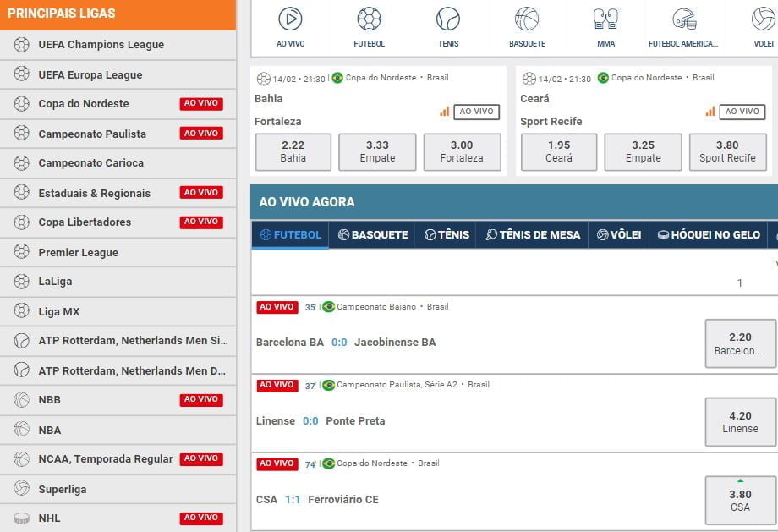Open the Basquete basketball icon
The height and width of the screenshot is (532, 778).
[x=527, y=19]
